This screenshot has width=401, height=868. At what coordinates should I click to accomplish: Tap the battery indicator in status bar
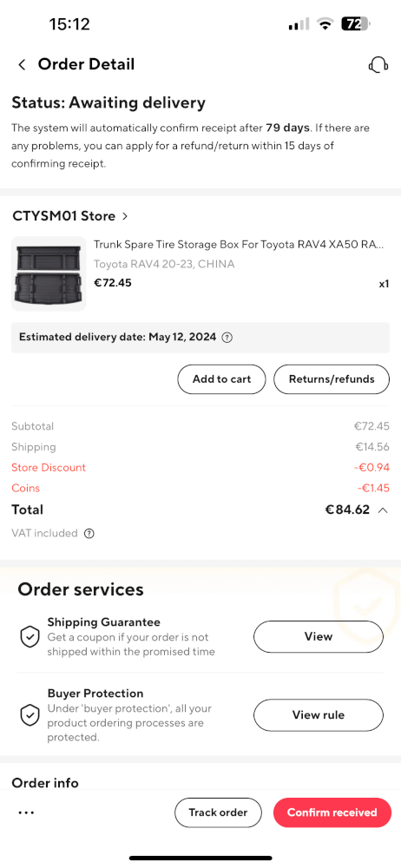355,23
